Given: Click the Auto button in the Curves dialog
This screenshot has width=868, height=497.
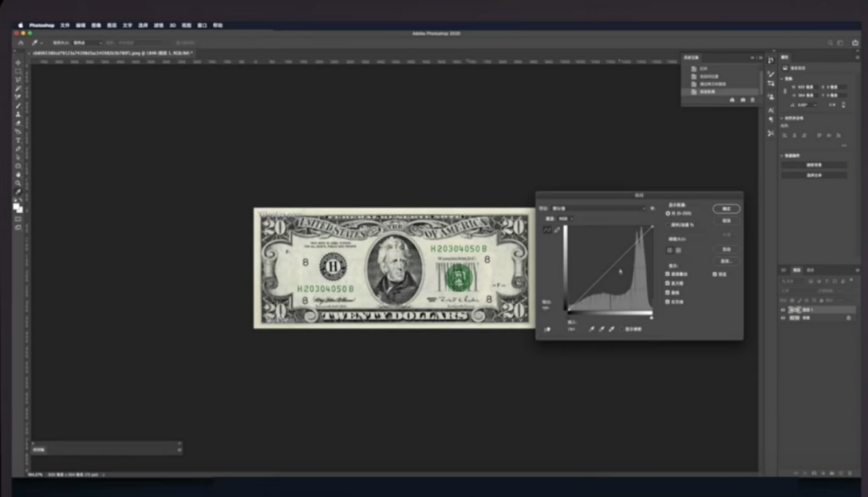Looking at the screenshot, I should point(726,249).
